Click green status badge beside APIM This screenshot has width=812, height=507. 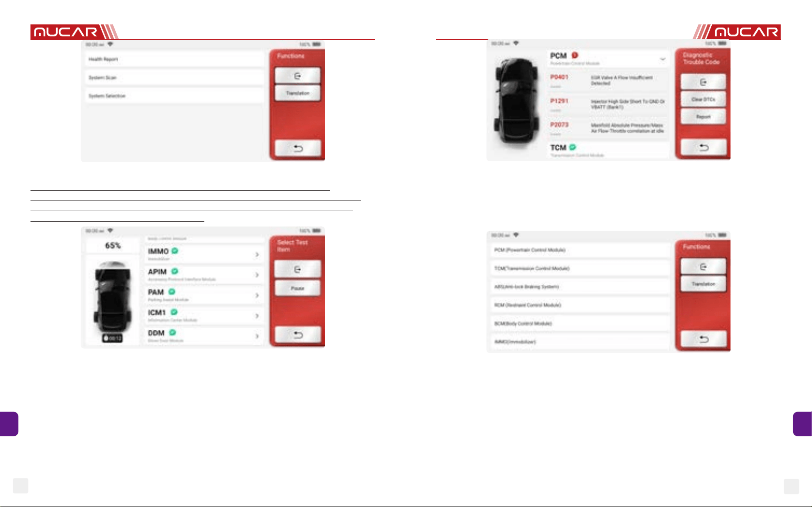174,271
